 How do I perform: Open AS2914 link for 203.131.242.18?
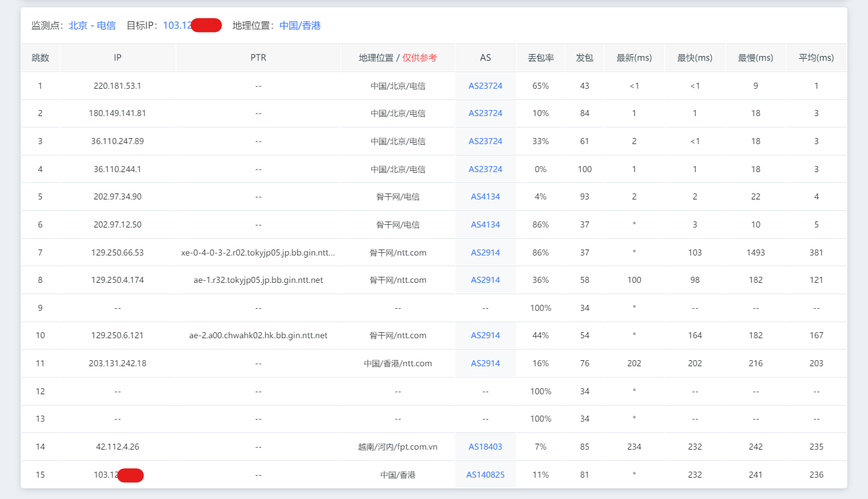(x=485, y=364)
